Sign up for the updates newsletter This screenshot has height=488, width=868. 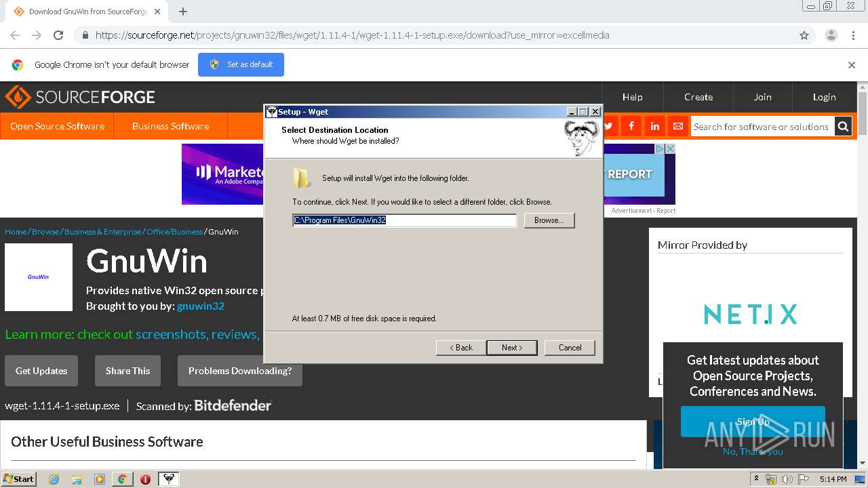753,422
